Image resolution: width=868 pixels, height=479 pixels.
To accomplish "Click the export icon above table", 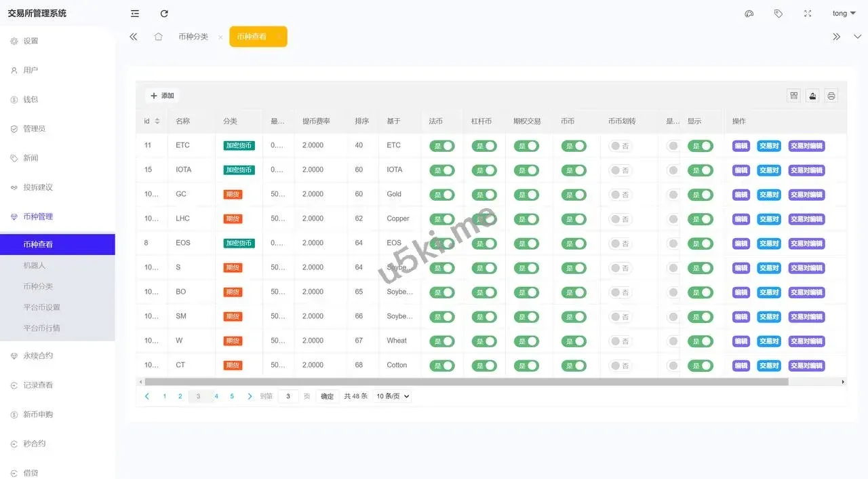I will (812, 96).
